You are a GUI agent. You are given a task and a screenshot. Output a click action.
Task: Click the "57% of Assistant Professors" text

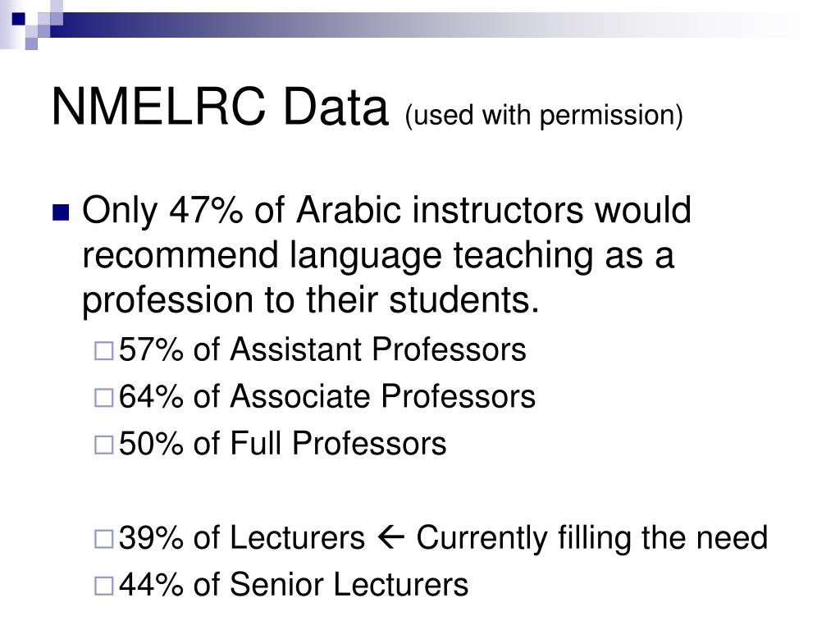tap(322, 349)
